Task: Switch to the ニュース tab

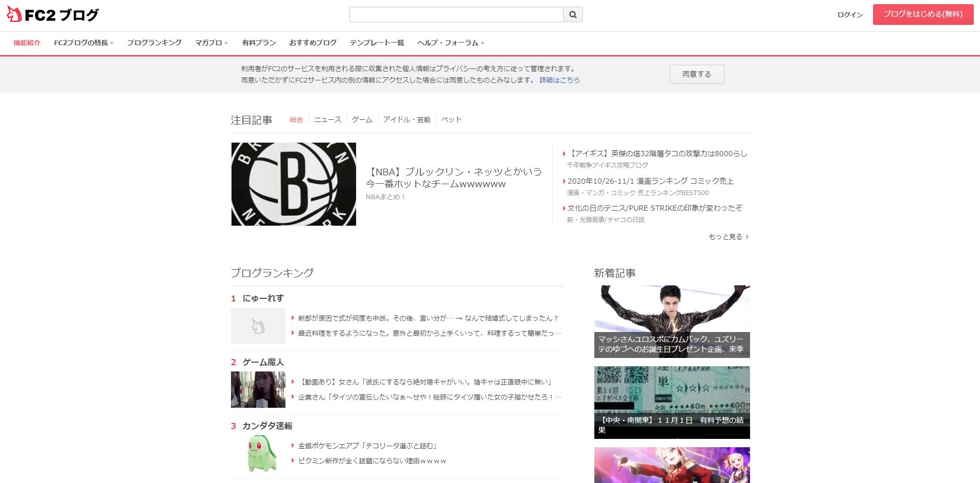Action: point(328,119)
